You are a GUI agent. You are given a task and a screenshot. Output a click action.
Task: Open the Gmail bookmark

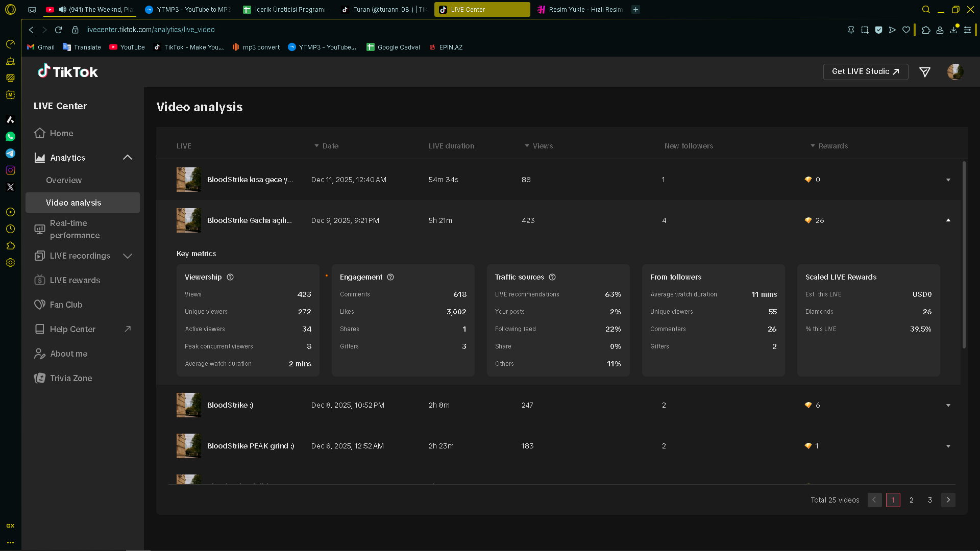(40, 47)
